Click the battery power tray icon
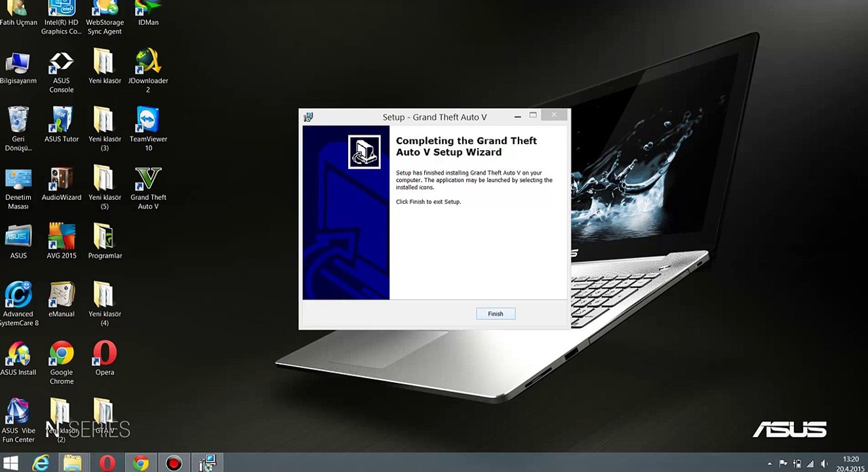868x472 pixels. [797, 464]
